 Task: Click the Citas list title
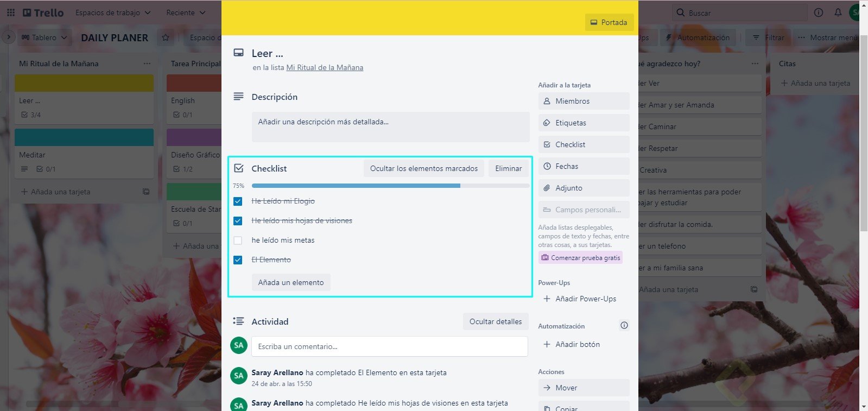tap(787, 64)
